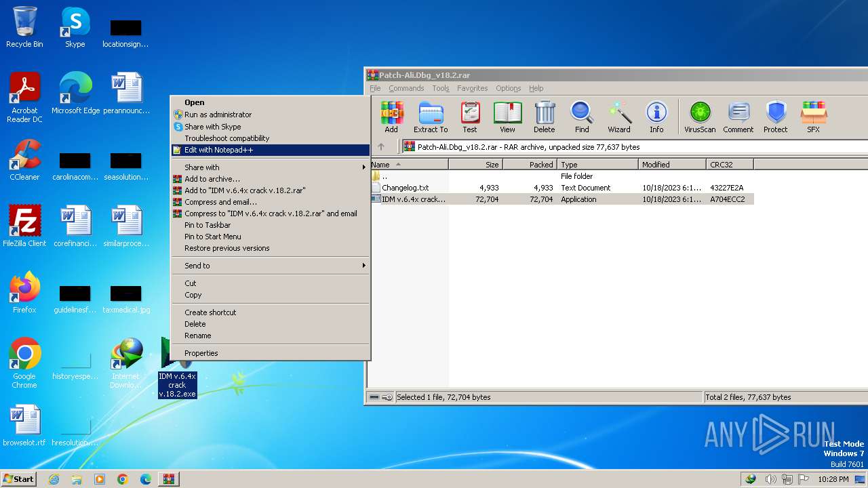
Task: Select the IDM v.6.4x crack row
Action: 562,199
